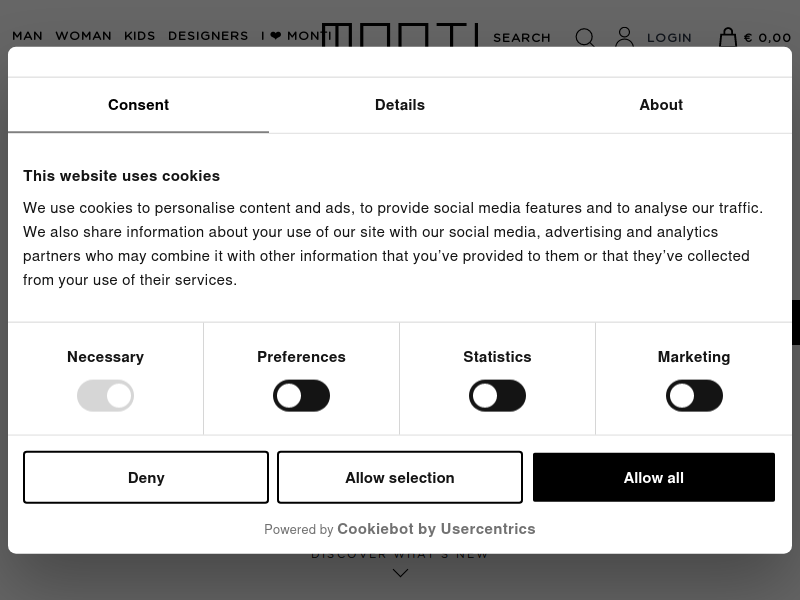
Task: Click the Monti logo
Action: pos(401,35)
